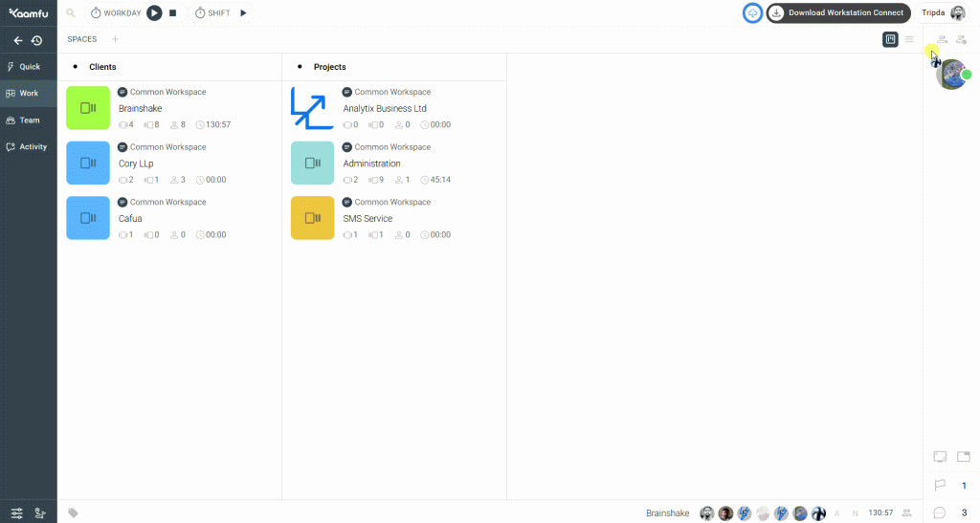Click the tag icon in bottom bar
Viewport: 980px width, 523px height.
pos(74,513)
